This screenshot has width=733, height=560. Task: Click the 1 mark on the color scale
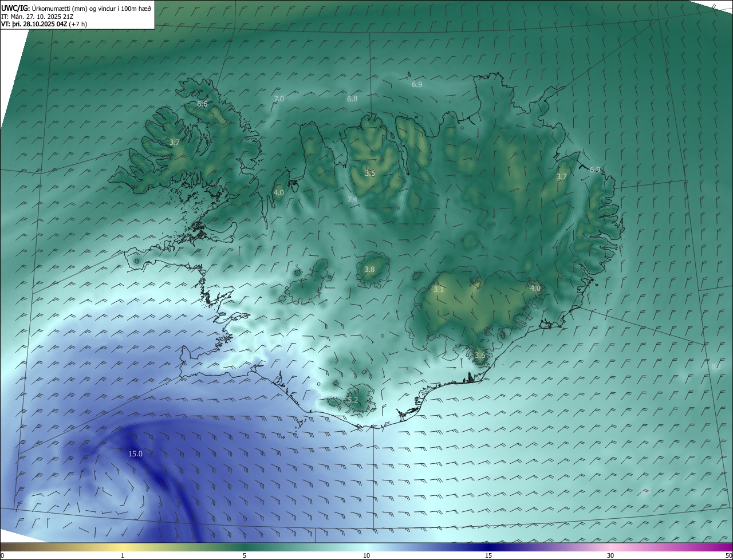pyautogui.click(x=123, y=555)
